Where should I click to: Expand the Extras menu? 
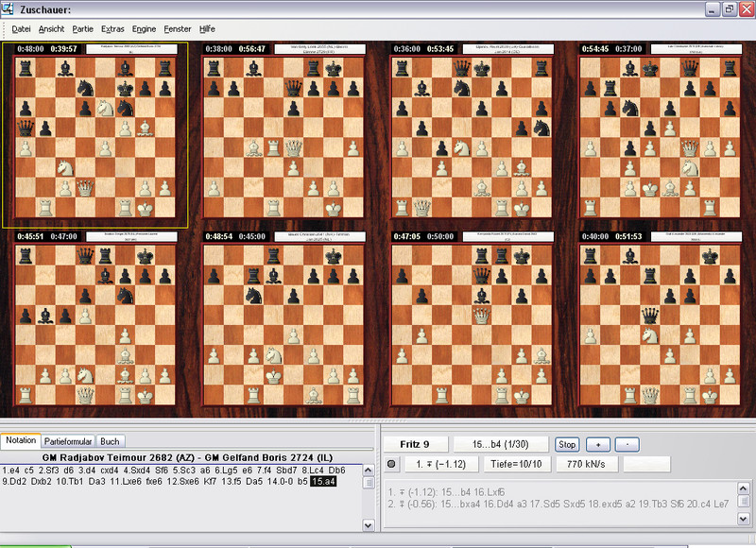click(x=112, y=29)
